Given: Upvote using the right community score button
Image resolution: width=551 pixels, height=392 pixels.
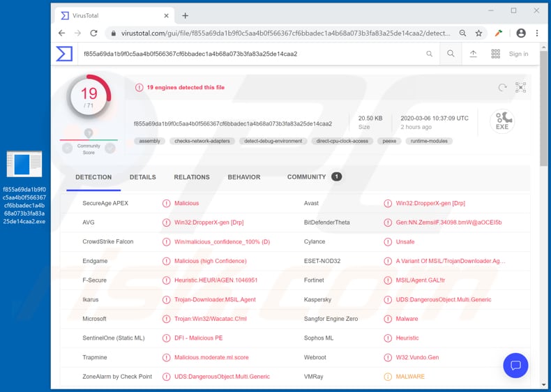Looking at the screenshot, I should [110, 148].
